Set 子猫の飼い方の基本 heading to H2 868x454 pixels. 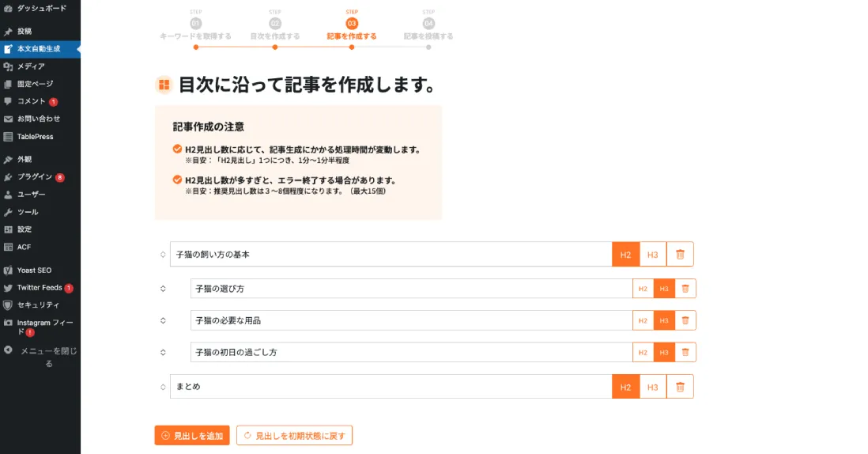(625, 255)
